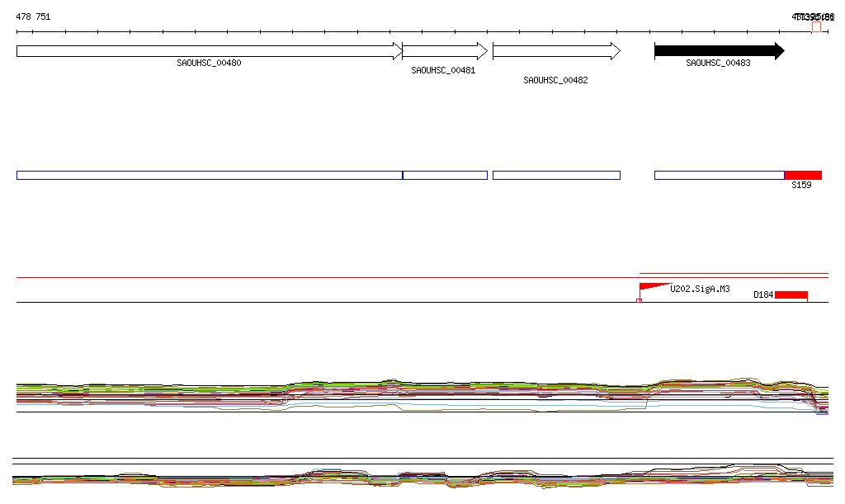Select the black SAOUHSC_00483 gene arrow
This screenshot has width=845, height=504.
(718, 51)
